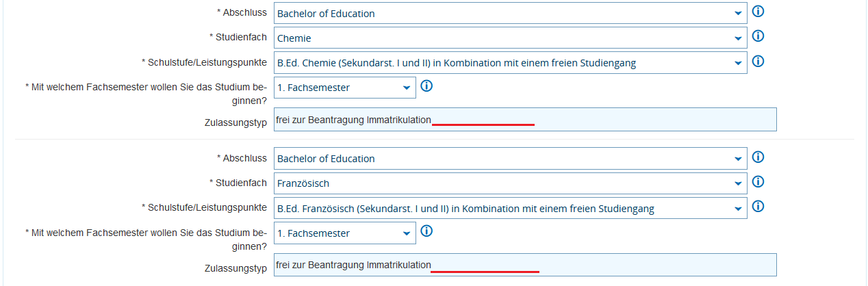Open info icon next to B.Ed. Chemie Schulstufe
This screenshot has height=286, width=868.
[758, 61]
